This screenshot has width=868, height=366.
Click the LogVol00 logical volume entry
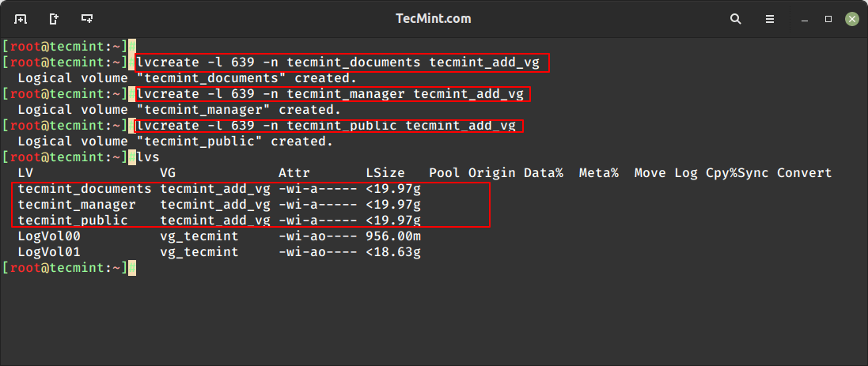(48, 236)
